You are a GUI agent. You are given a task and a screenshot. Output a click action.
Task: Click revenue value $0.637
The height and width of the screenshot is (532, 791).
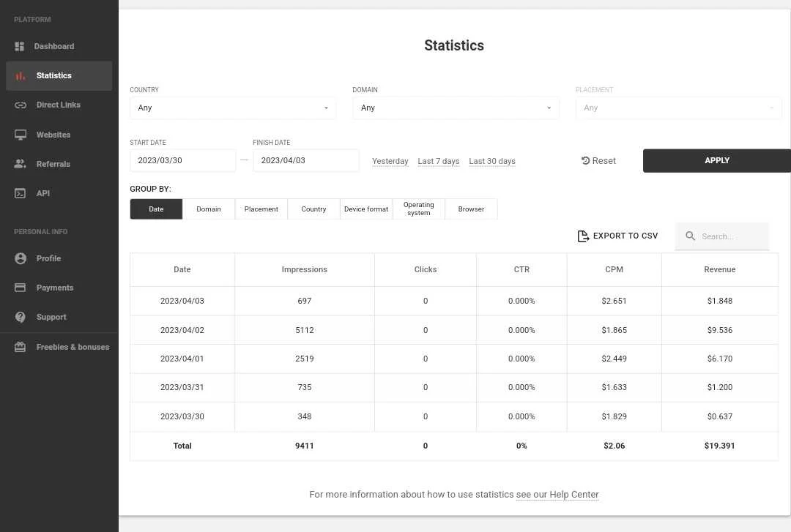pos(719,416)
